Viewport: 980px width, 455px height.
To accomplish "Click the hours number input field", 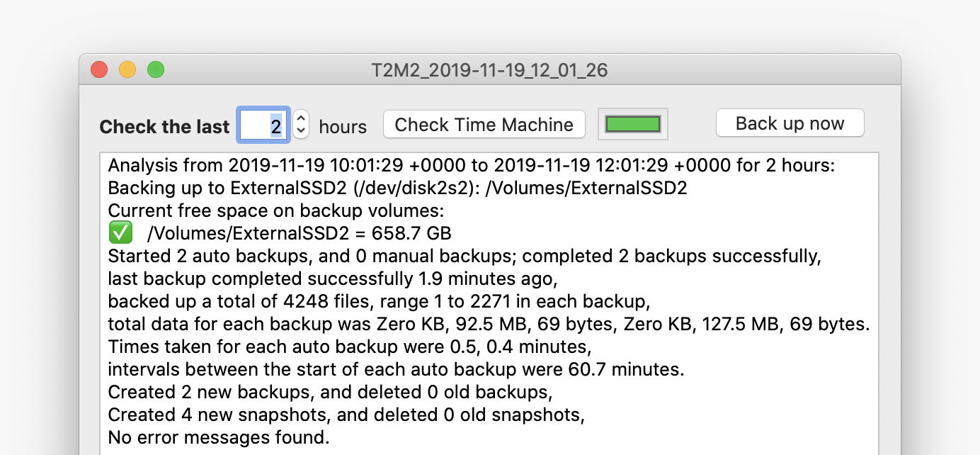I will (x=263, y=125).
